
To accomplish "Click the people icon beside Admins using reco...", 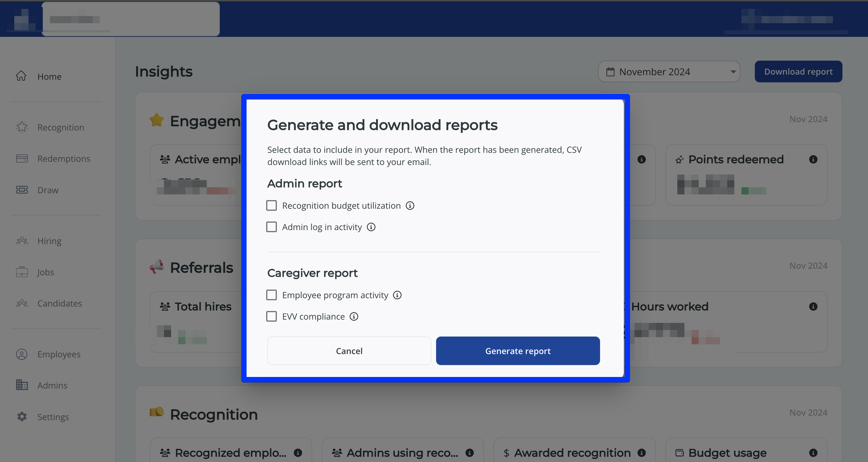I will pos(337,452).
